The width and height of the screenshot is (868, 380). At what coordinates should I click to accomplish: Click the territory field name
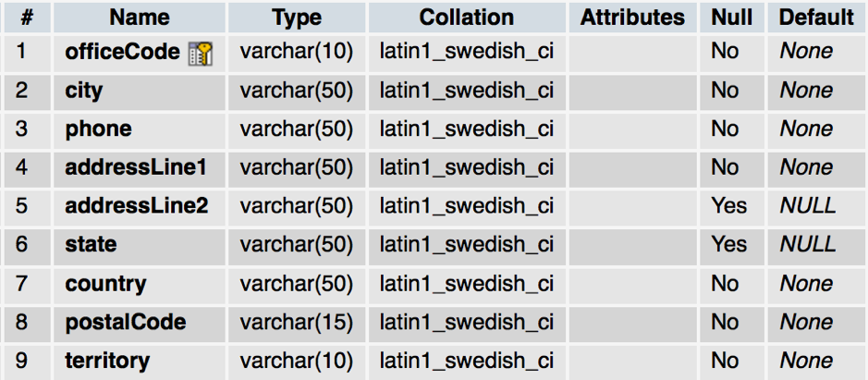107,360
